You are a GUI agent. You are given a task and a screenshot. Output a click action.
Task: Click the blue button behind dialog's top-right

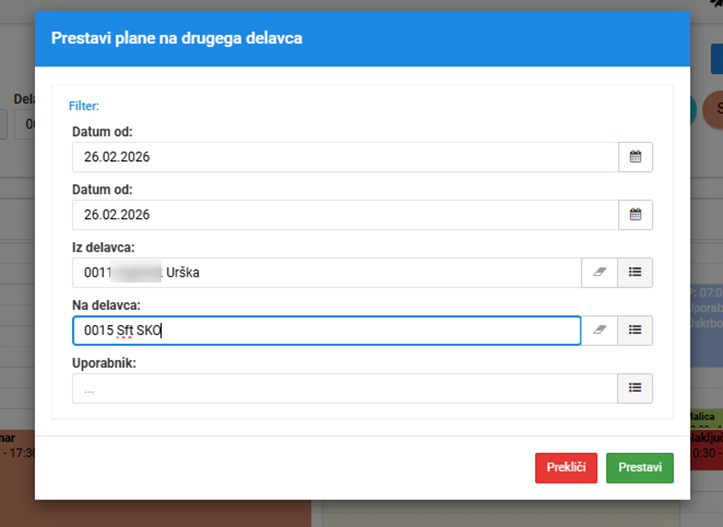coord(716,58)
